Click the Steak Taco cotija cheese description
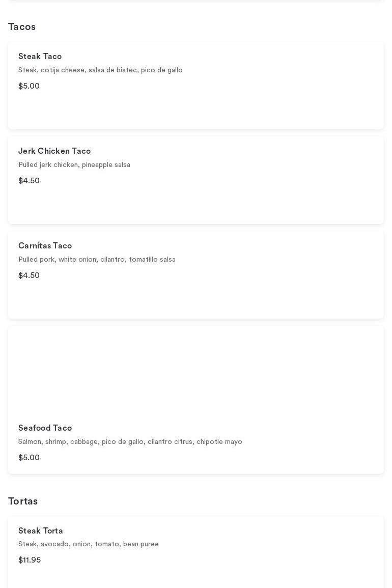Image resolution: width=392 pixels, height=588 pixels. point(100,70)
